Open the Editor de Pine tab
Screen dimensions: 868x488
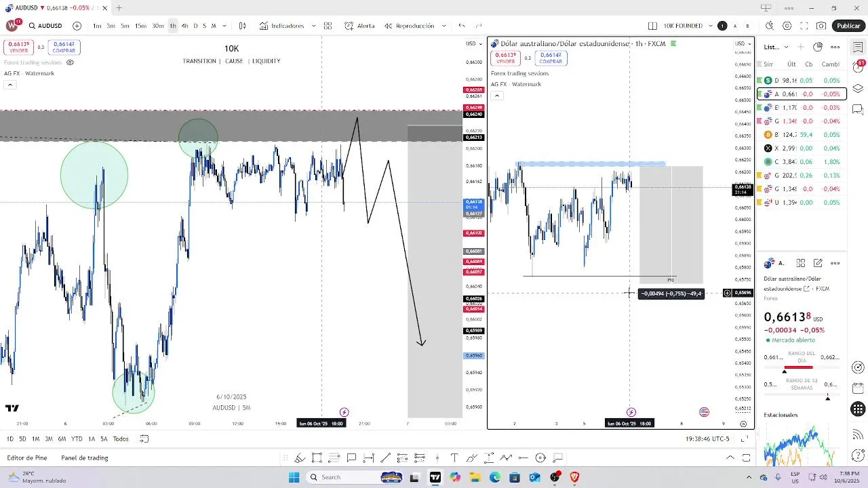(x=27, y=457)
